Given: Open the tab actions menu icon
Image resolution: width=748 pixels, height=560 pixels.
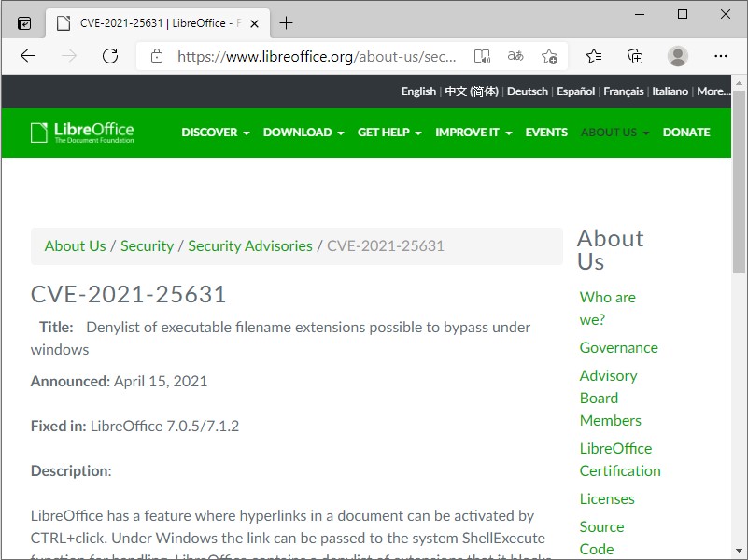Looking at the screenshot, I should point(24,23).
